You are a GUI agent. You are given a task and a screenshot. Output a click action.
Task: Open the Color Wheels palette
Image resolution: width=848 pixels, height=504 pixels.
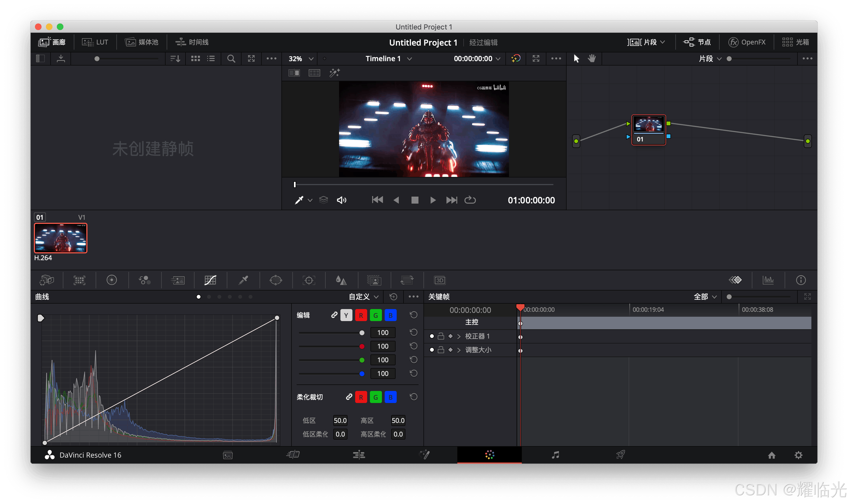click(x=112, y=280)
